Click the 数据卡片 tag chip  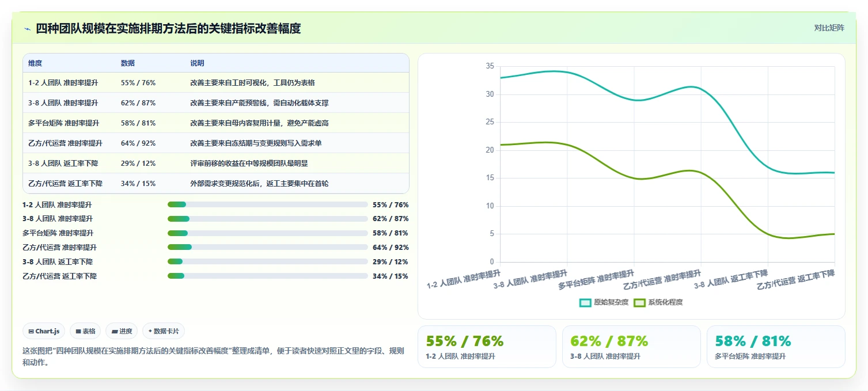[x=164, y=331]
